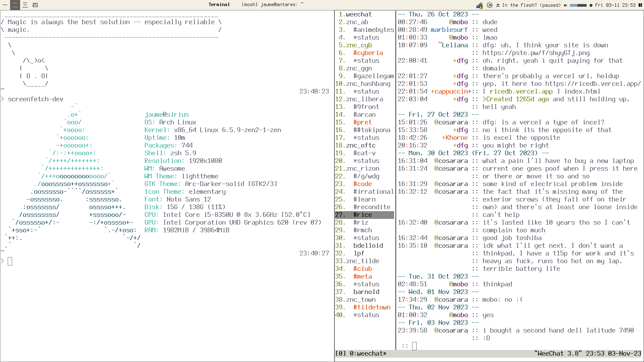Click the gear tray icon
Viewport: 644px width, 362px height.
coord(490,5)
